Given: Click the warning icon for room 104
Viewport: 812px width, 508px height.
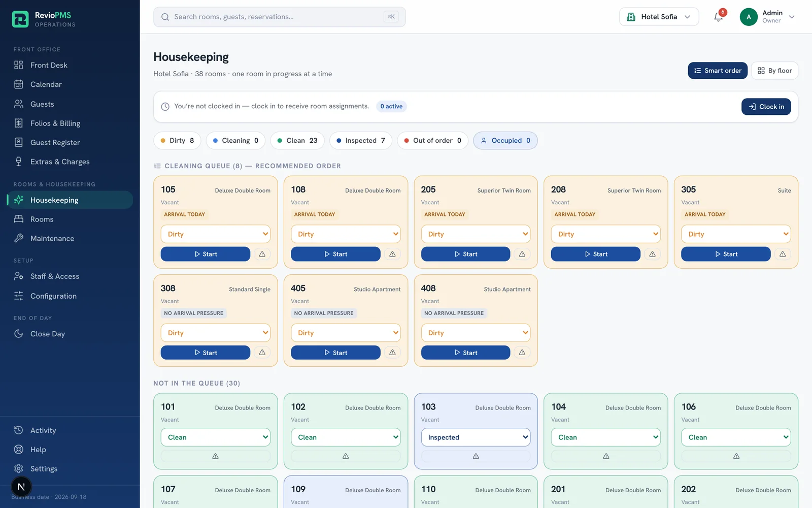Looking at the screenshot, I should click(x=606, y=456).
